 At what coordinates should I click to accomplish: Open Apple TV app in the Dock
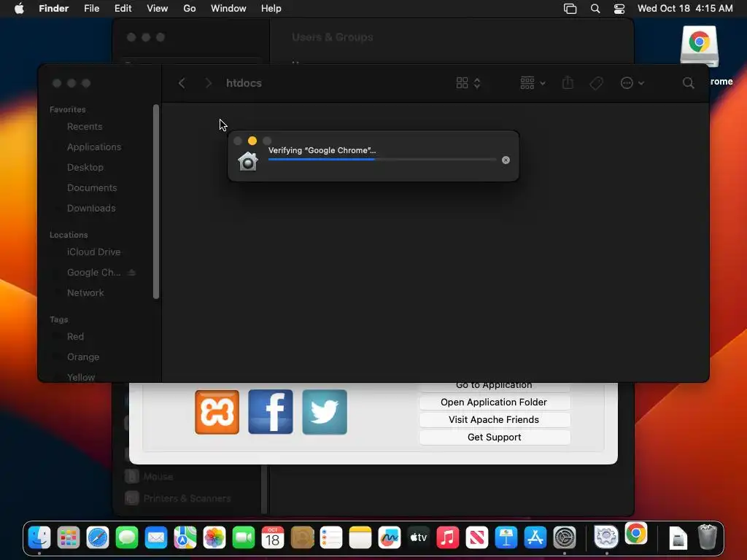[418, 537]
